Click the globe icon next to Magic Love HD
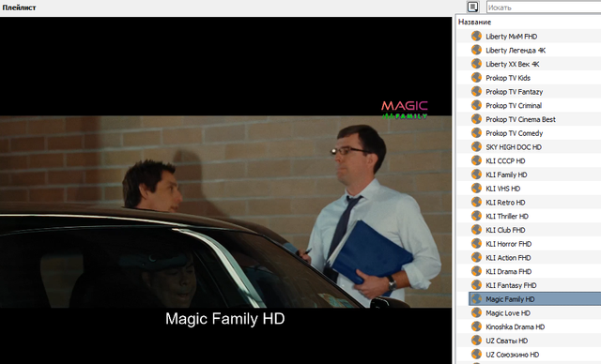 click(476, 312)
